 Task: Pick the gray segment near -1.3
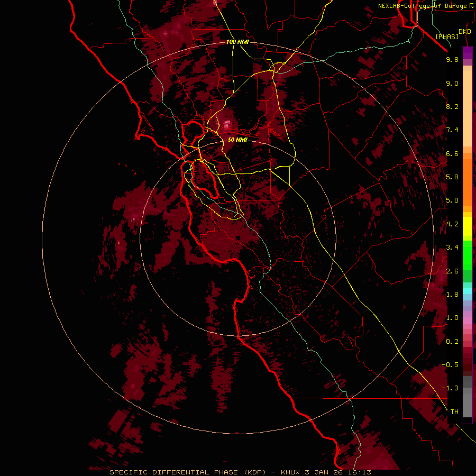pyautogui.click(x=467, y=390)
